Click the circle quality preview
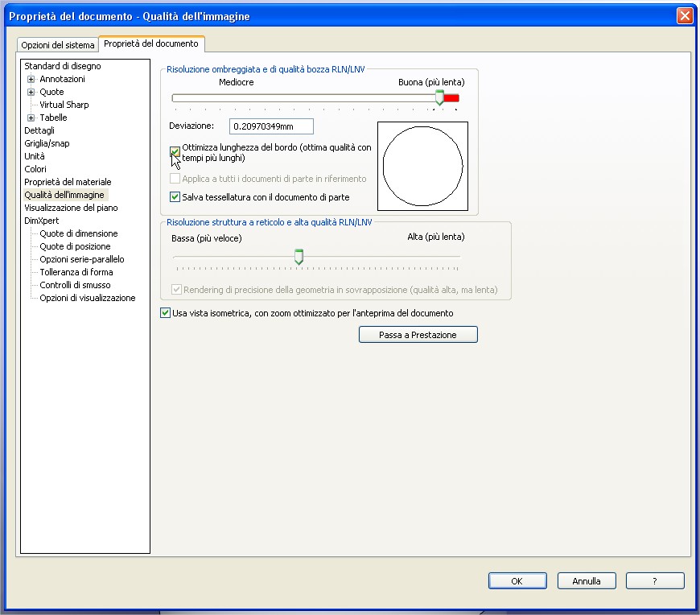The image size is (700, 615). tap(422, 166)
